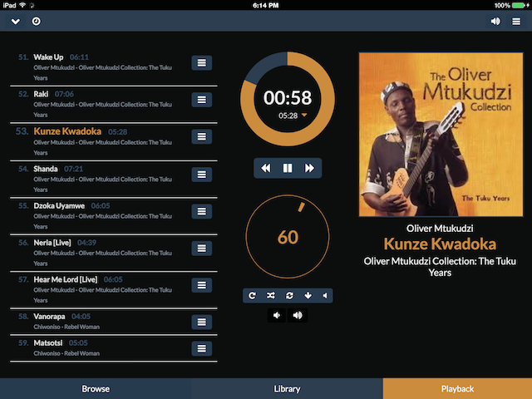Adjust the volume dial showing 60

tap(288, 236)
